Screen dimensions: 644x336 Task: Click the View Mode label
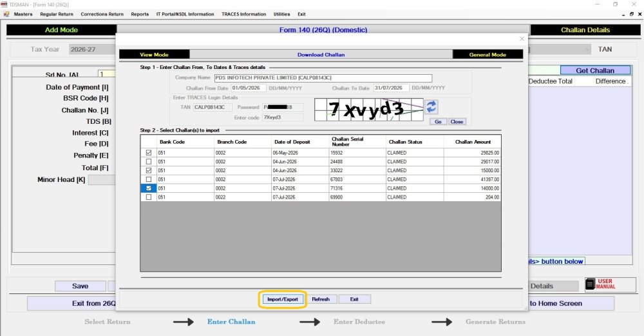pyautogui.click(x=154, y=55)
